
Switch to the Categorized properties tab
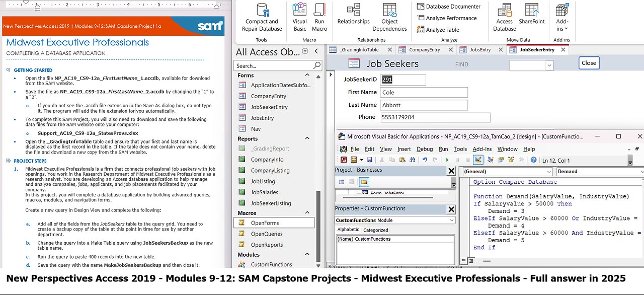[x=376, y=230]
